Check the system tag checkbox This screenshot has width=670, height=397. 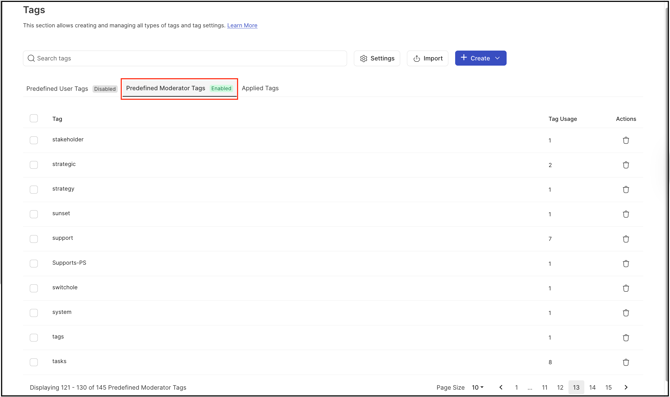point(34,313)
